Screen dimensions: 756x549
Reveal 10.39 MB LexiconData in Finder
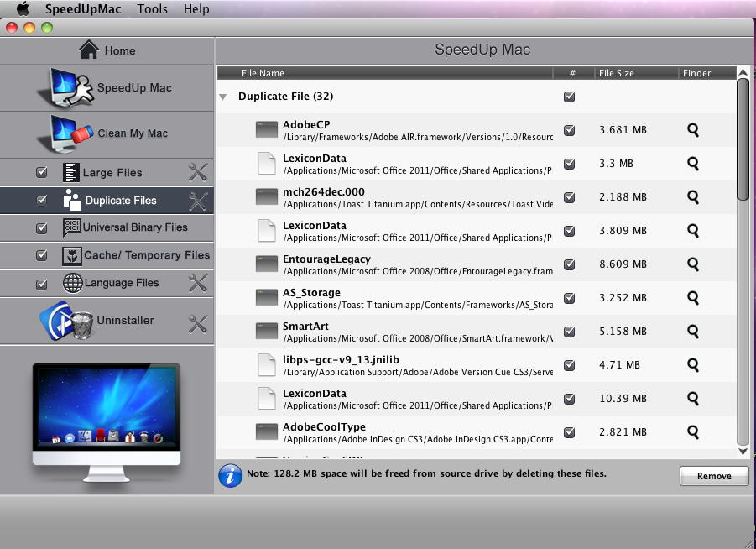pyautogui.click(x=693, y=398)
